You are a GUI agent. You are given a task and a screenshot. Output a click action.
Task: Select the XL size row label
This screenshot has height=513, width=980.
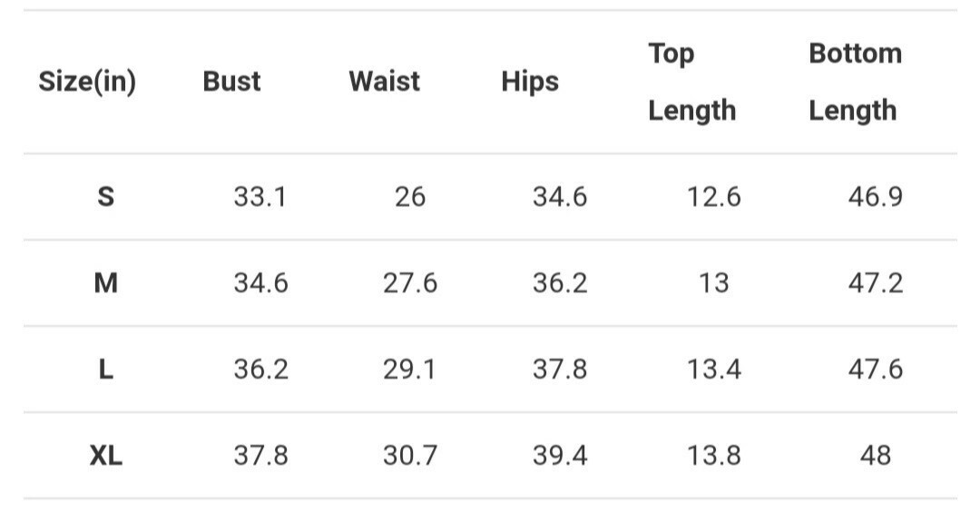[105, 456]
